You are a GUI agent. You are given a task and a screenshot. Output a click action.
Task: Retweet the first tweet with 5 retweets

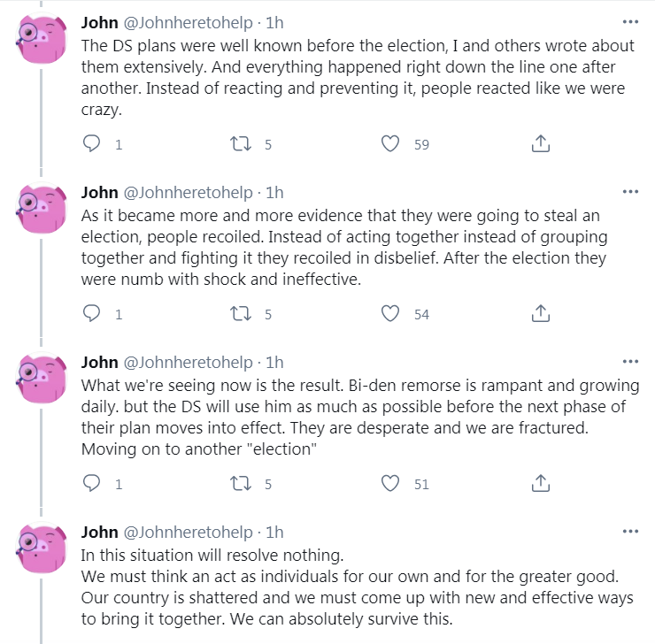241,143
